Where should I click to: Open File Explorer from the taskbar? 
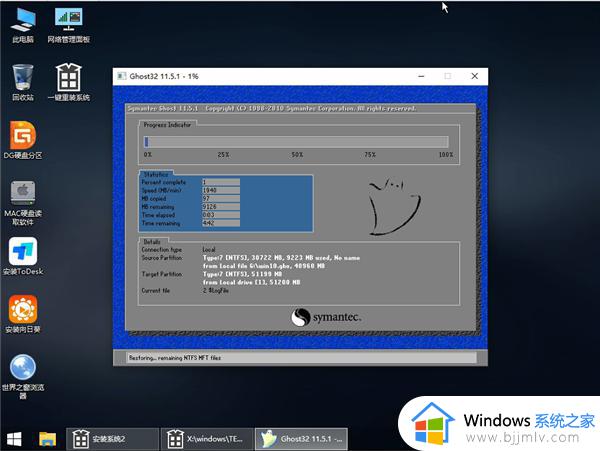click(x=47, y=439)
